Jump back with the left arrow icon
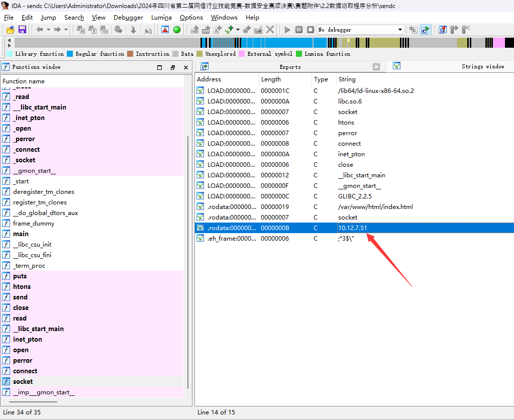514x420 pixels. tap(40, 30)
